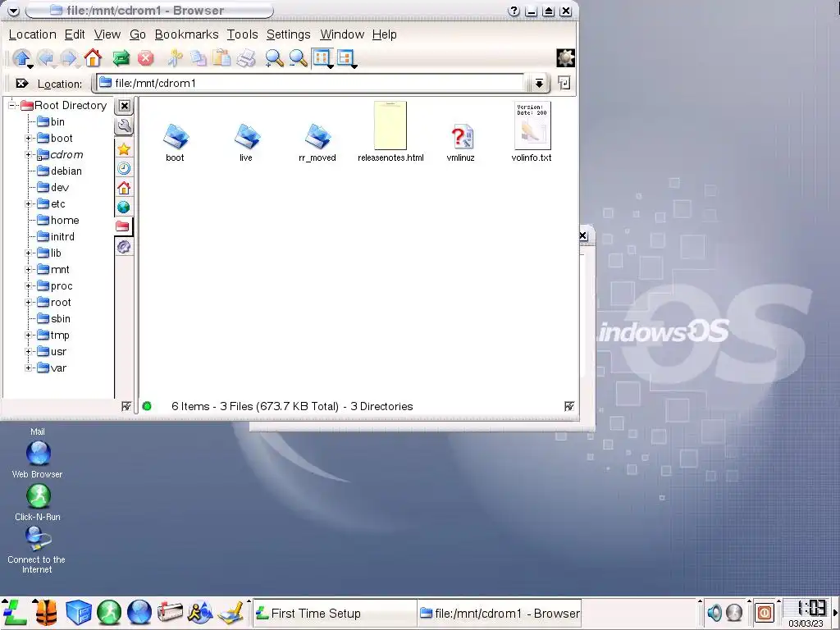Open the Edit menu
This screenshot has height=630, width=840.
coord(75,34)
